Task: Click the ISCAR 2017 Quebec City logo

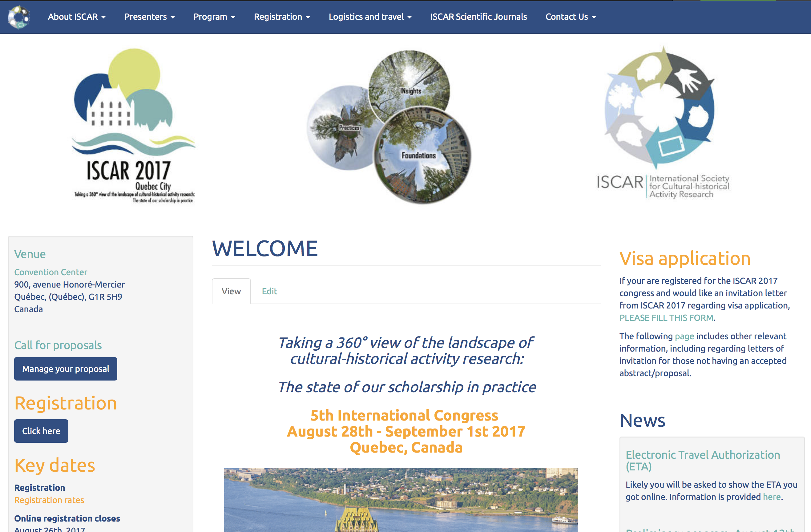Action: [x=134, y=126]
